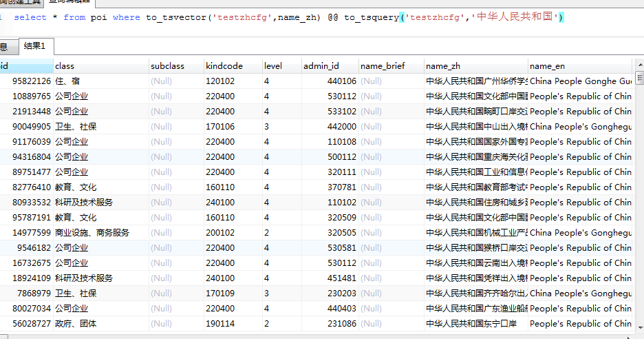Click kindcode cell 170109
Screen dimensions: 644x339
point(233,294)
